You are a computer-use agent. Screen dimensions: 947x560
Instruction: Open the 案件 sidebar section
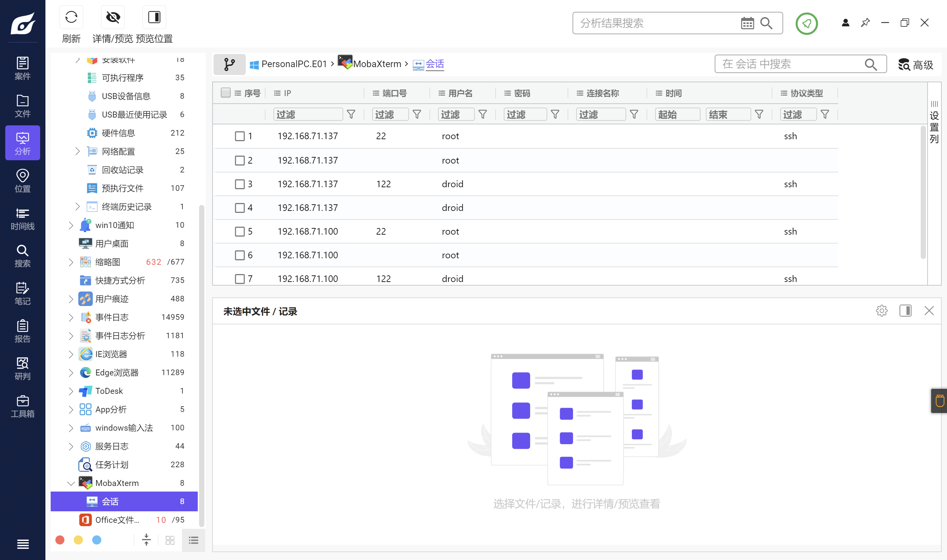[23, 68]
